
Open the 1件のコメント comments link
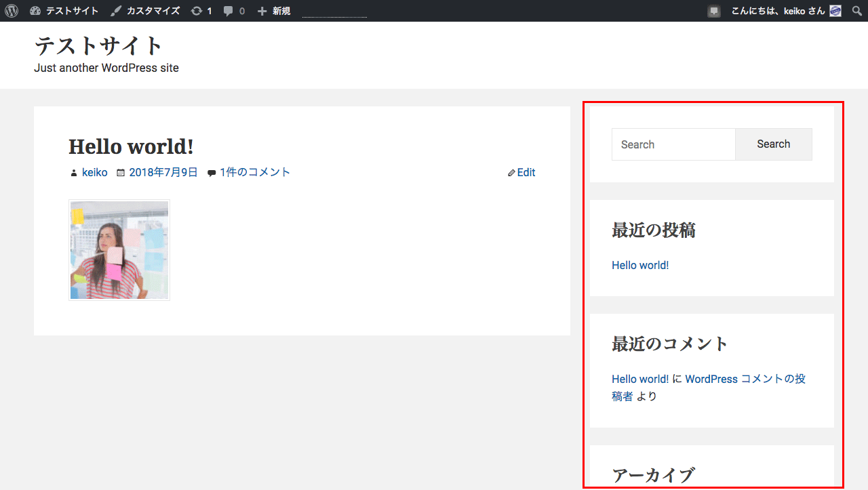pos(255,172)
